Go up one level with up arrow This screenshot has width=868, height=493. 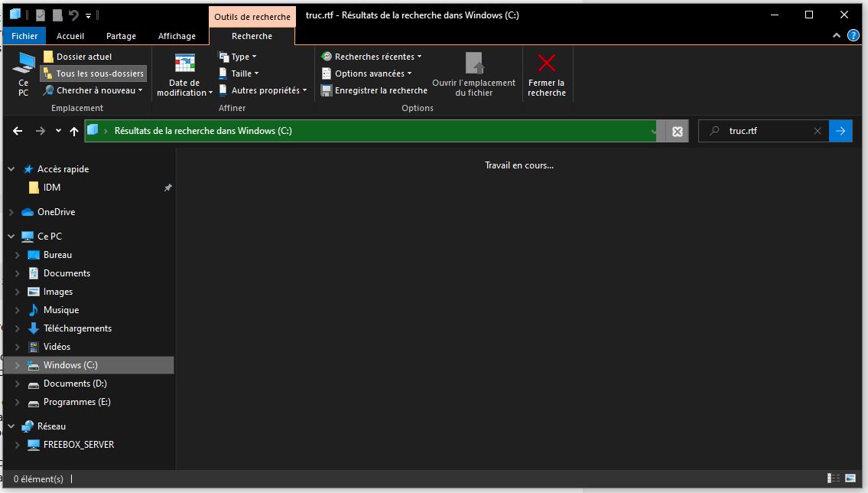click(74, 131)
